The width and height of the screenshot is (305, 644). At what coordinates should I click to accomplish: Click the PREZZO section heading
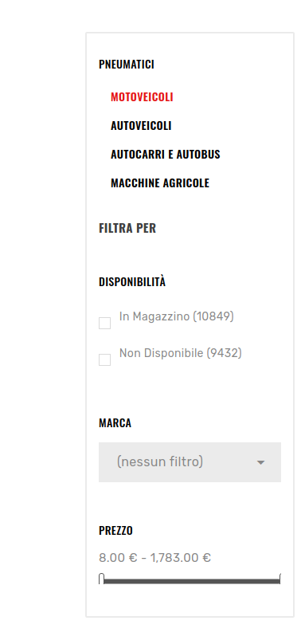[x=115, y=531]
